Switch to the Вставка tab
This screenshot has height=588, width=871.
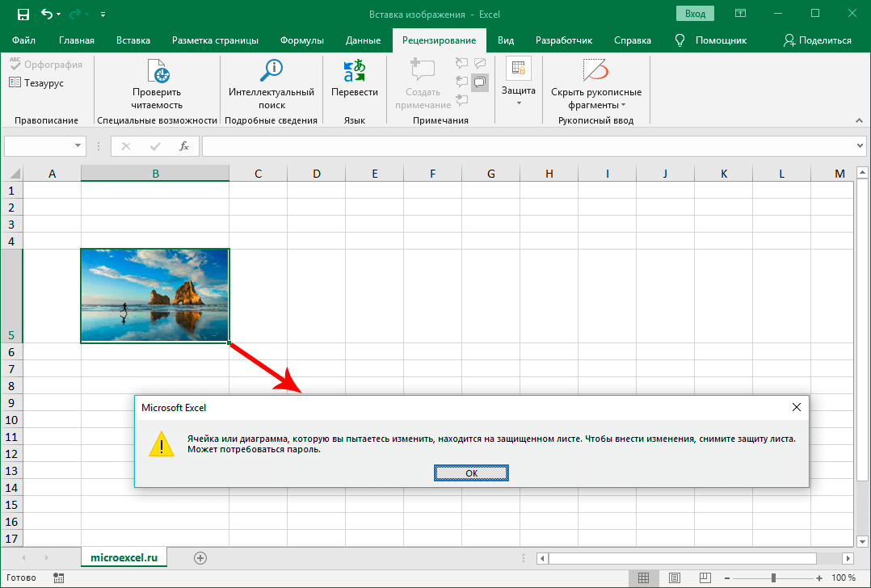(x=133, y=40)
